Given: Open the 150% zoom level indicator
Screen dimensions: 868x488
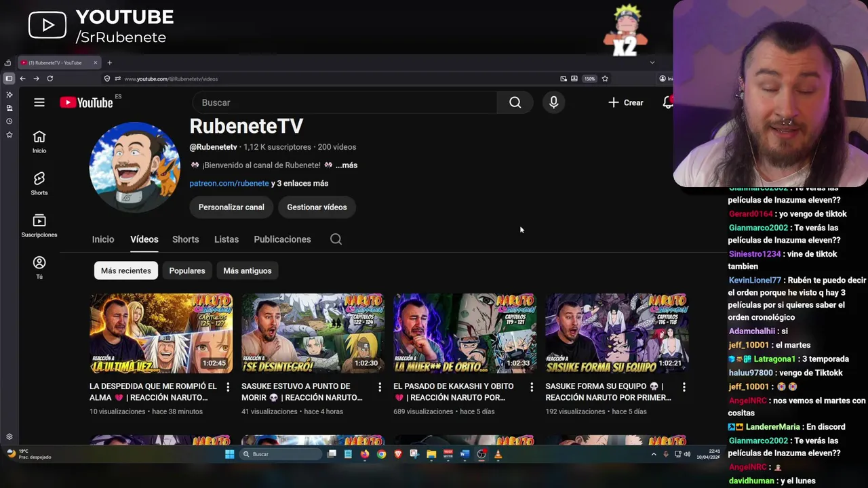Looking at the screenshot, I should tap(590, 79).
